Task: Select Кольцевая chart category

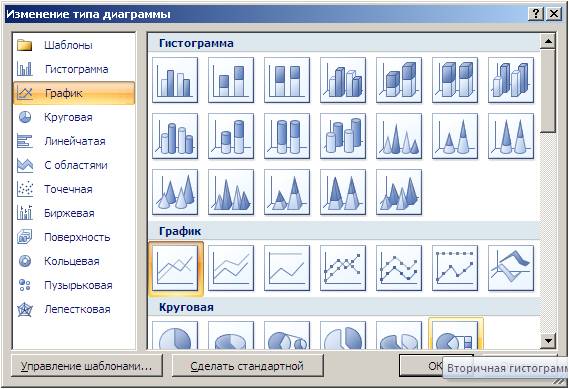Action: tap(74, 261)
